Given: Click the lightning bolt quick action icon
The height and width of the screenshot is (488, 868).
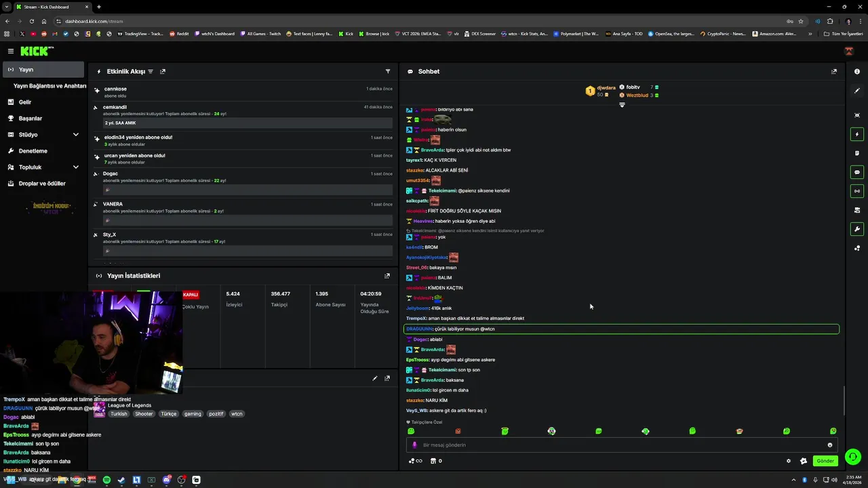Looking at the screenshot, I should click(857, 134).
